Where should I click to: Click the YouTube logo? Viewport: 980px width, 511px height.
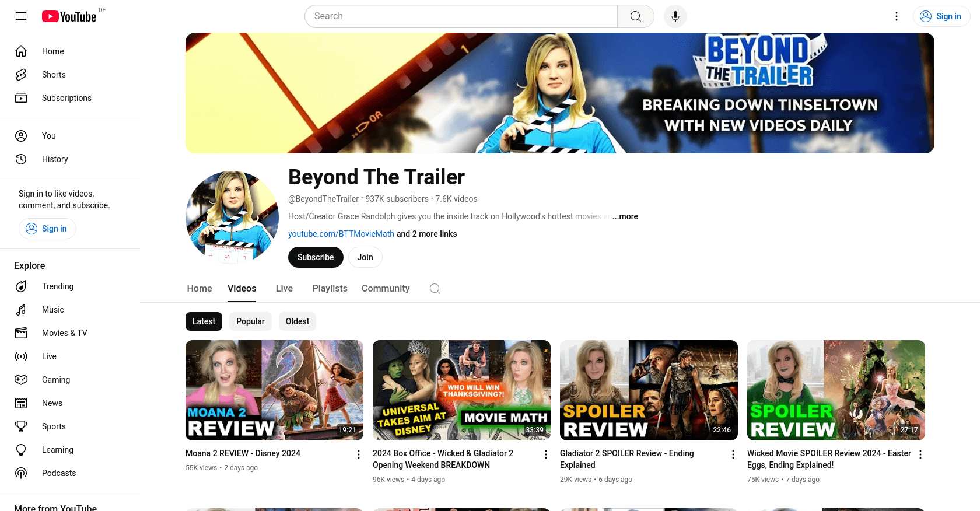(x=69, y=16)
